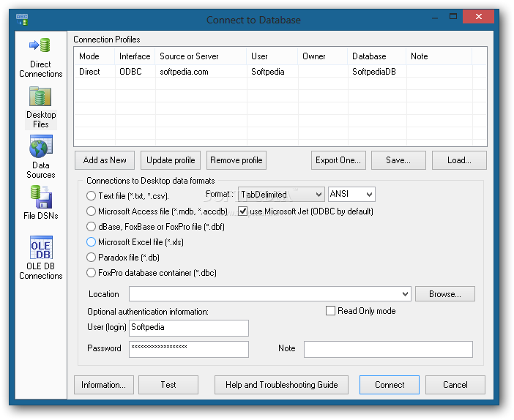Select dBase, FoxBase or FoxPro file option
Image resolution: width=514 pixels, height=420 pixels.
tap(91, 227)
